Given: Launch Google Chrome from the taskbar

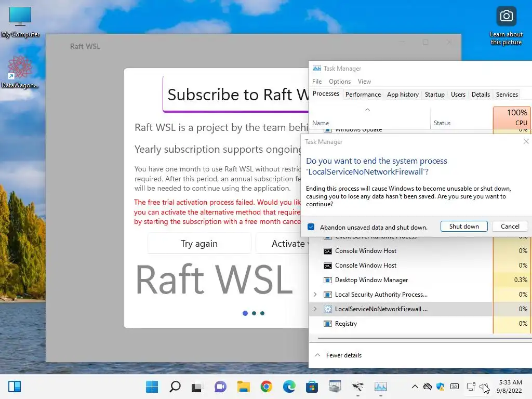Looking at the screenshot, I should click(x=267, y=387).
